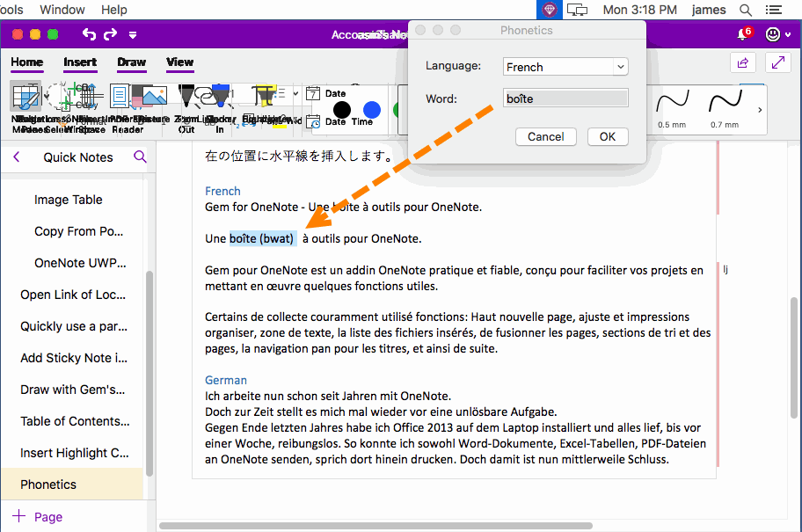
Task: Open the Language combo box showing French
Action: coord(565,67)
